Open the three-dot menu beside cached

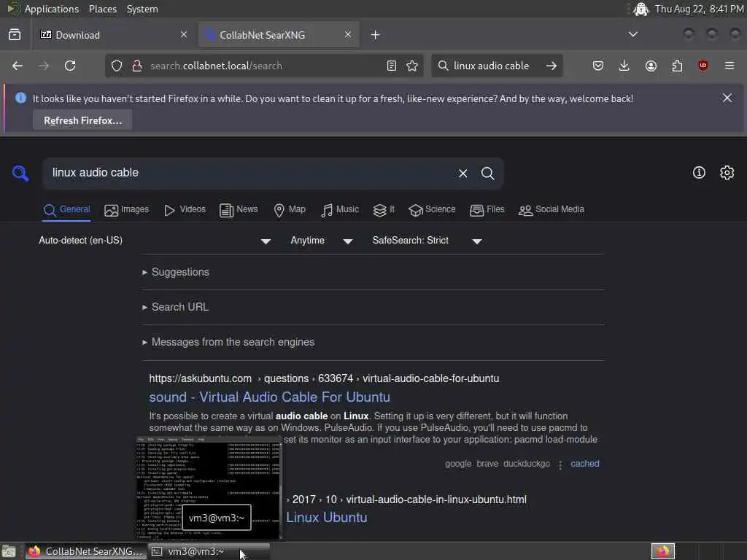click(560, 464)
